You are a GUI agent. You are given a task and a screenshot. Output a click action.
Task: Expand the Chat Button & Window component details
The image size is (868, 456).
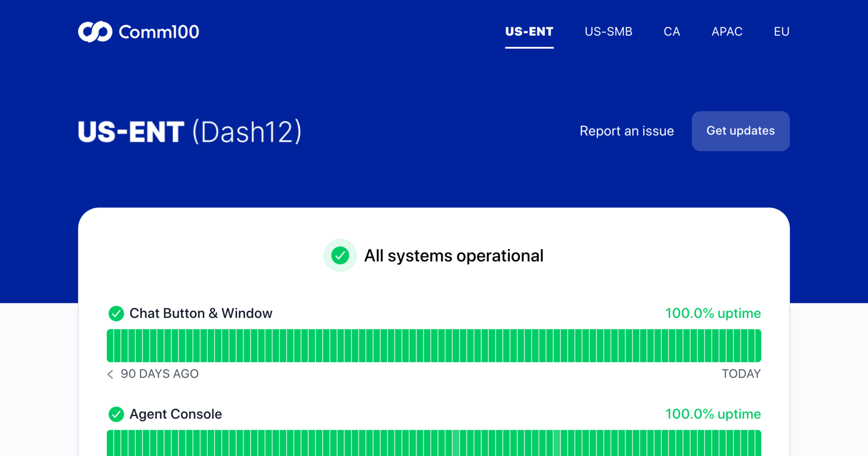point(201,313)
